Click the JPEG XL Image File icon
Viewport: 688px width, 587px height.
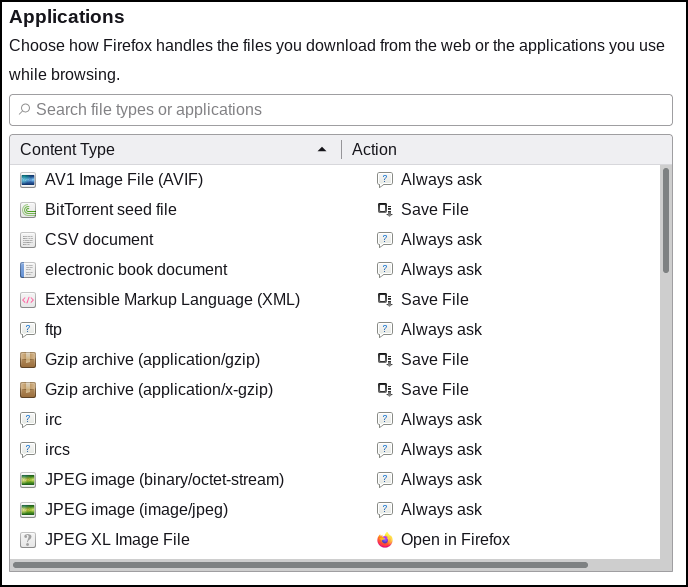[x=28, y=540]
